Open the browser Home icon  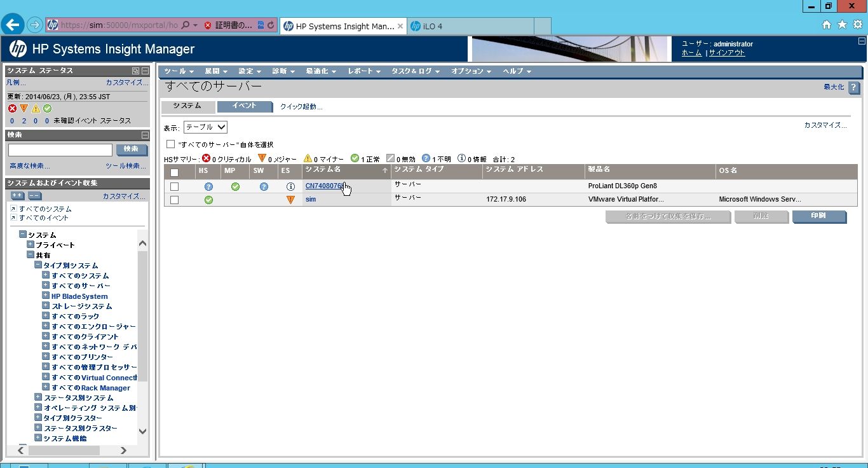(827, 25)
